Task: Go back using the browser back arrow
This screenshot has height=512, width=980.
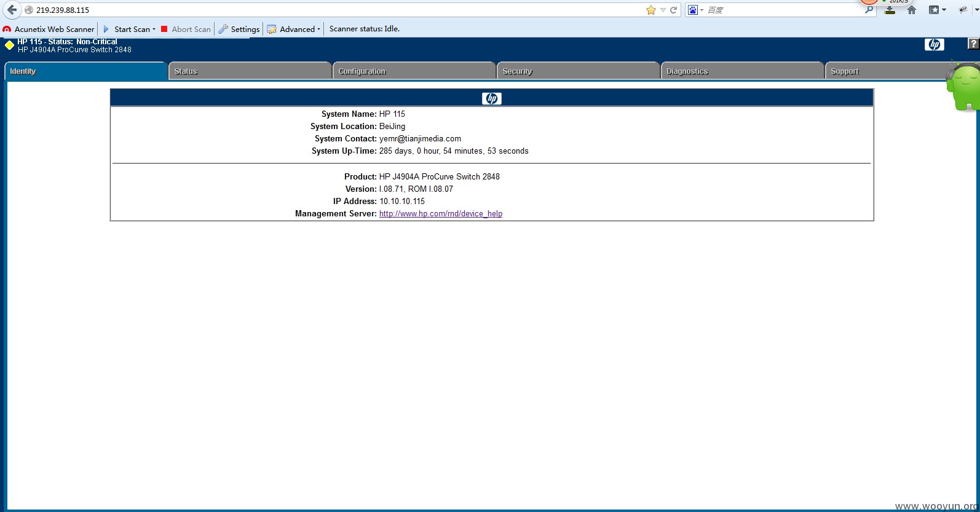Action: 12,10
